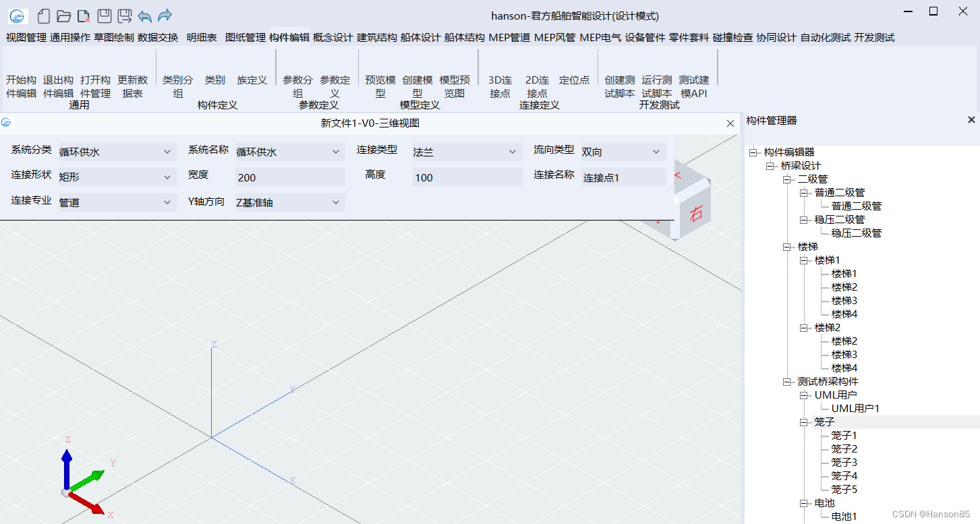Open the 系统分类 dropdown
The image size is (980, 524).
(x=117, y=152)
